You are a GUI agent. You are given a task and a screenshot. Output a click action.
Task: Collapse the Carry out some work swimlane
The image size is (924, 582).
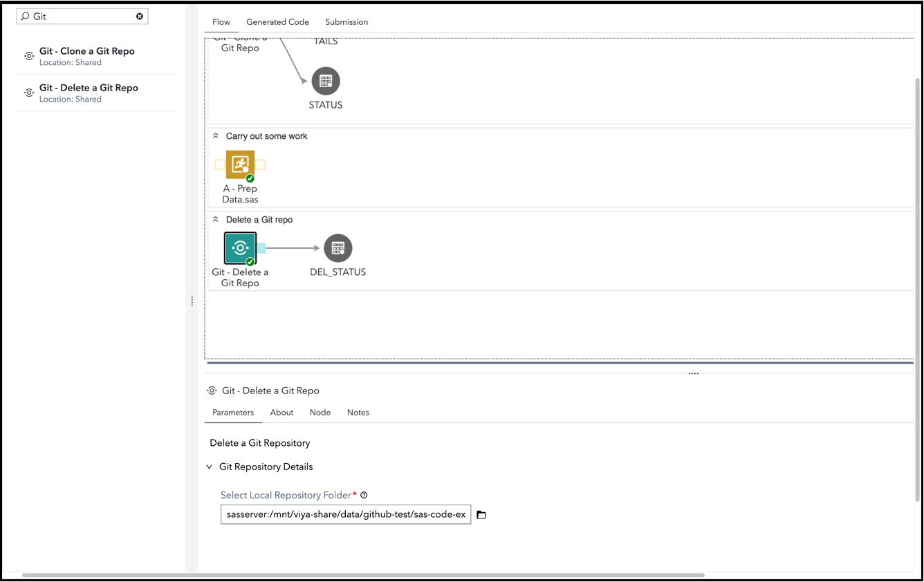(x=215, y=136)
